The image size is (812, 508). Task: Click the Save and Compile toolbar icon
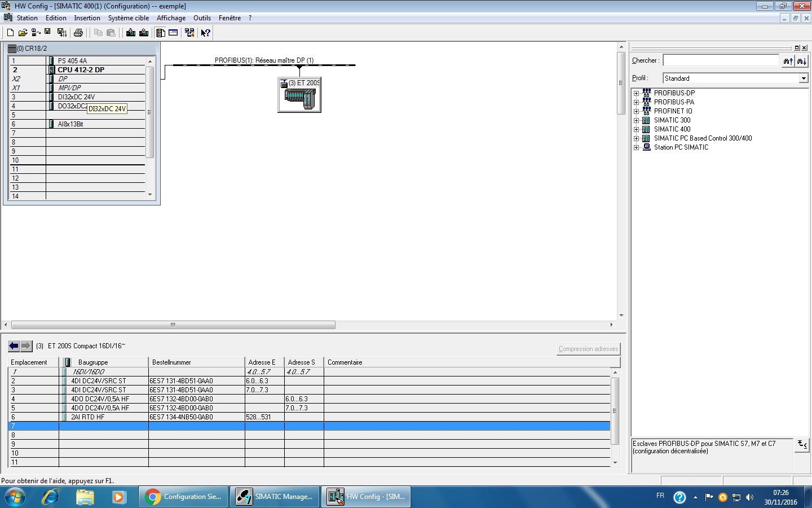(x=62, y=33)
